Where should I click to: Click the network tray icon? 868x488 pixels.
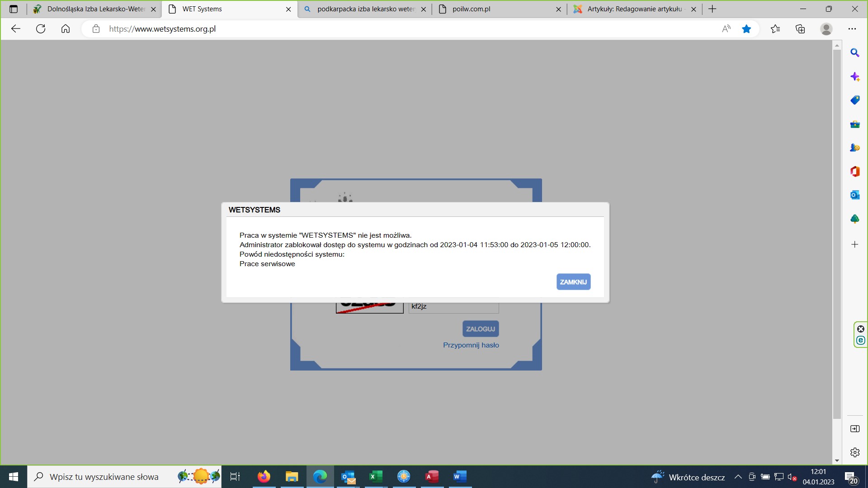(x=779, y=477)
